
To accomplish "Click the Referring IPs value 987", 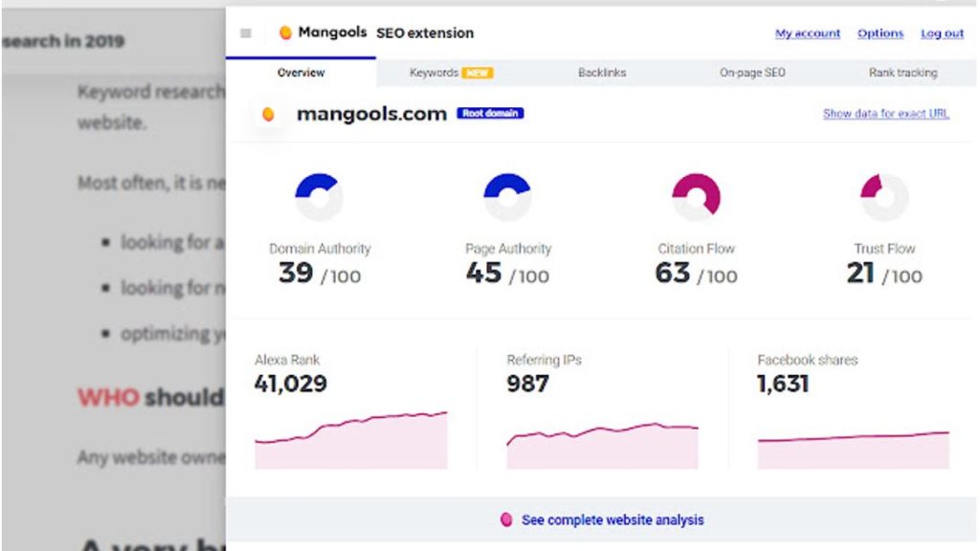I will click(528, 384).
